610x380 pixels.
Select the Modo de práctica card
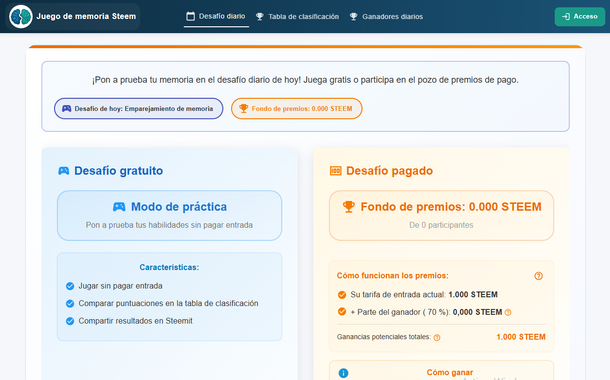click(169, 215)
